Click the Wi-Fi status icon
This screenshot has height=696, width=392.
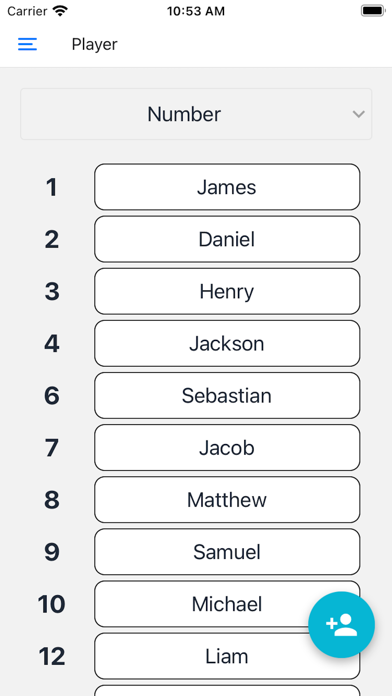click(x=60, y=11)
